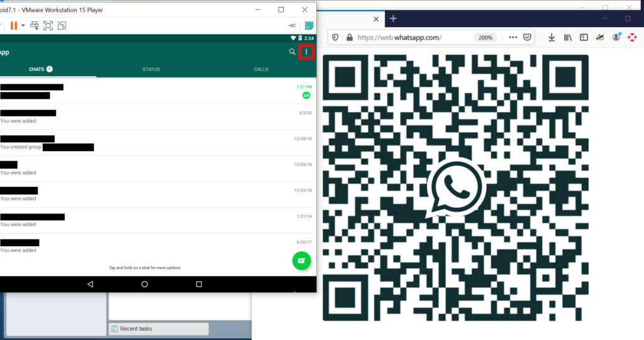The width and height of the screenshot is (644, 340).
Task: Click the VMware Unity mode icon
Action: tap(62, 25)
